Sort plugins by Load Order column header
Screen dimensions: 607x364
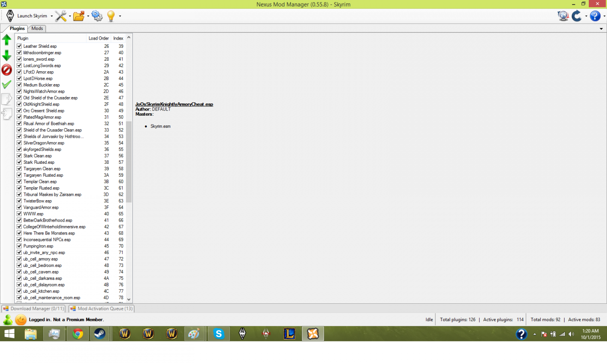pyautogui.click(x=98, y=38)
